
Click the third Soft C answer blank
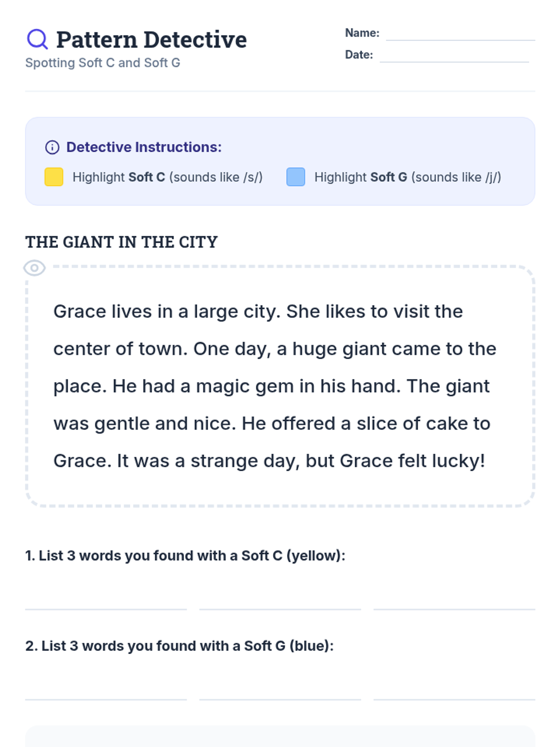click(x=454, y=599)
